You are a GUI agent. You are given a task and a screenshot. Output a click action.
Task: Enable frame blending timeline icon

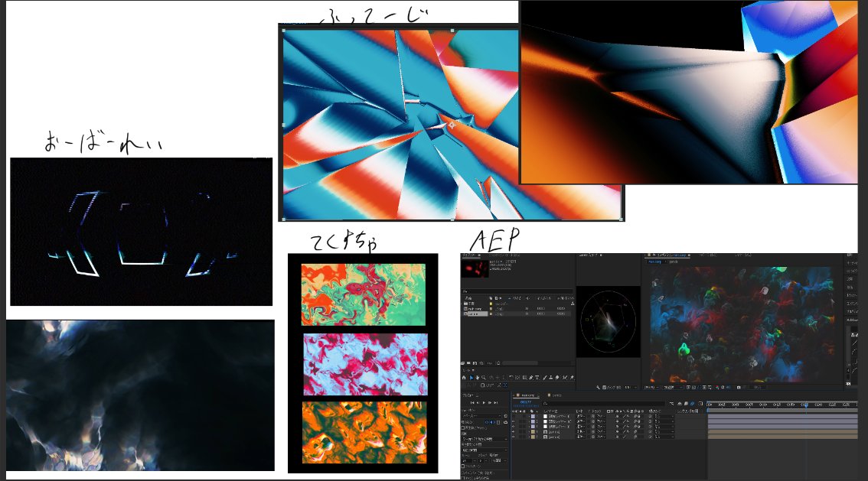pyautogui.click(x=687, y=404)
